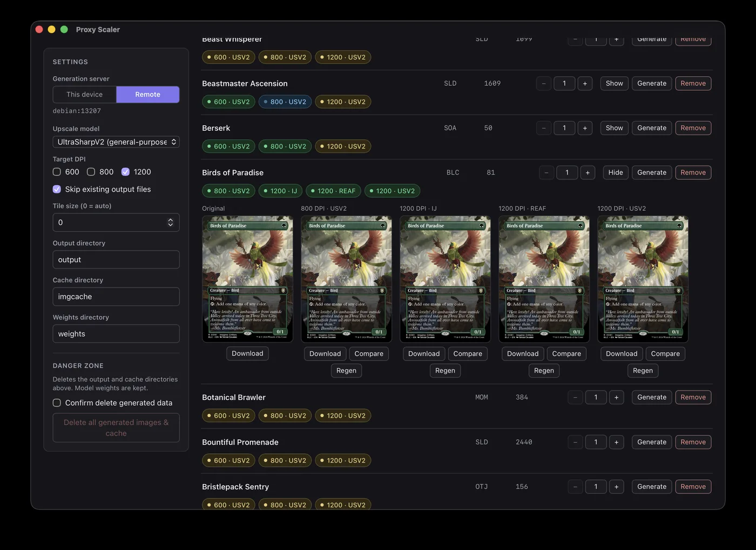Image resolution: width=756 pixels, height=550 pixels.
Task: Generate Botanical Brawler
Action: pyautogui.click(x=652, y=397)
